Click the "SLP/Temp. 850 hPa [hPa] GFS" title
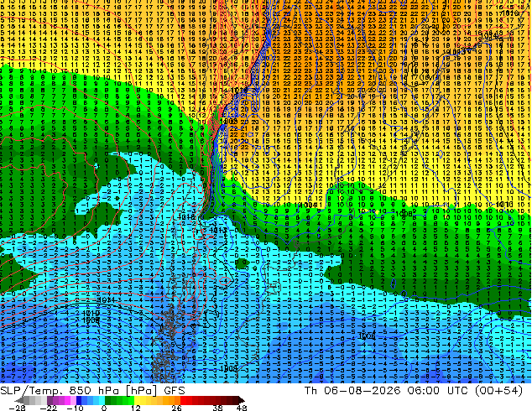This screenshot has height=411, width=532. tap(92, 390)
